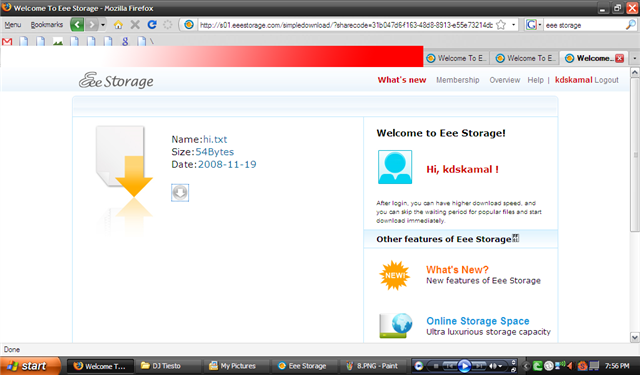Screen dimensions: 640x375
Task: Click the hi.txt file name
Action: [x=215, y=140]
